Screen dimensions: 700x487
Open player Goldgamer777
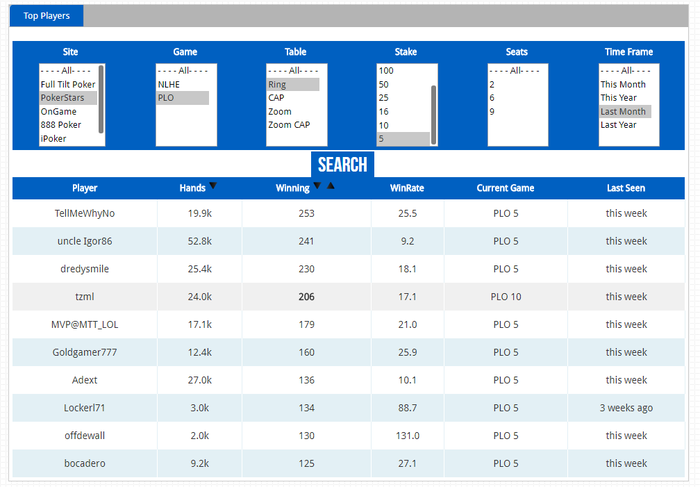coord(85,352)
